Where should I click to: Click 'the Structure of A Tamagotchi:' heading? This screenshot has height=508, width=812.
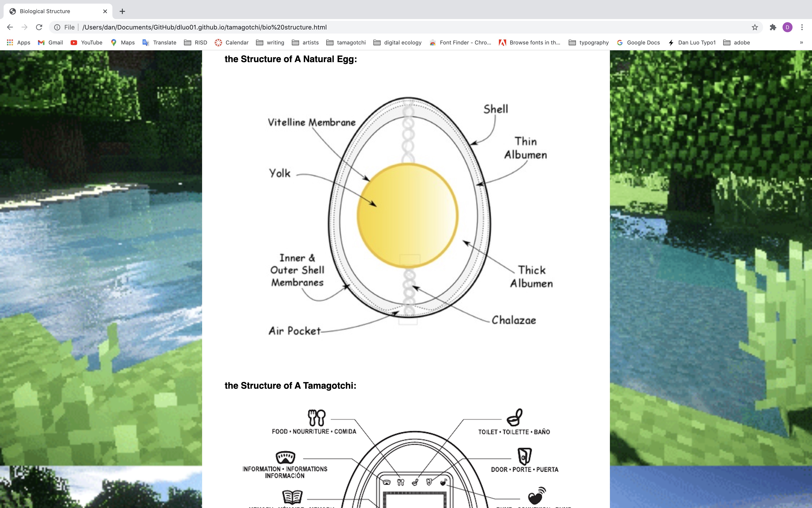pyautogui.click(x=290, y=386)
